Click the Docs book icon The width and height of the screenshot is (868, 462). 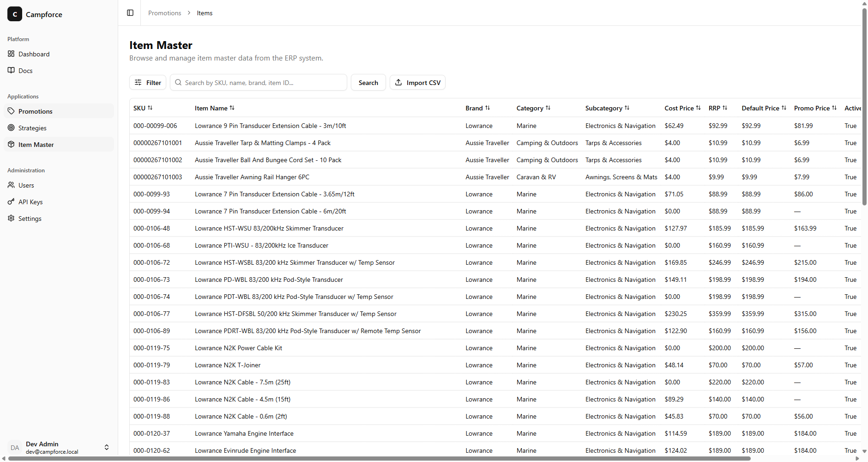(x=11, y=71)
